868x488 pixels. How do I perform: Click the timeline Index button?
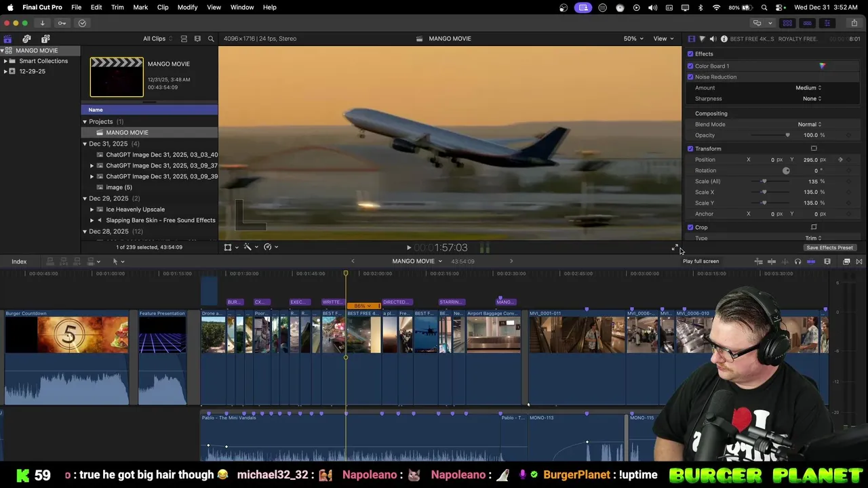(19, 262)
